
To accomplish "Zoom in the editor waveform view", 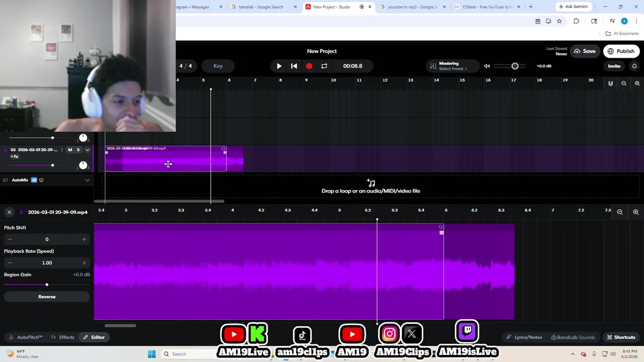I will pyautogui.click(x=636, y=212).
